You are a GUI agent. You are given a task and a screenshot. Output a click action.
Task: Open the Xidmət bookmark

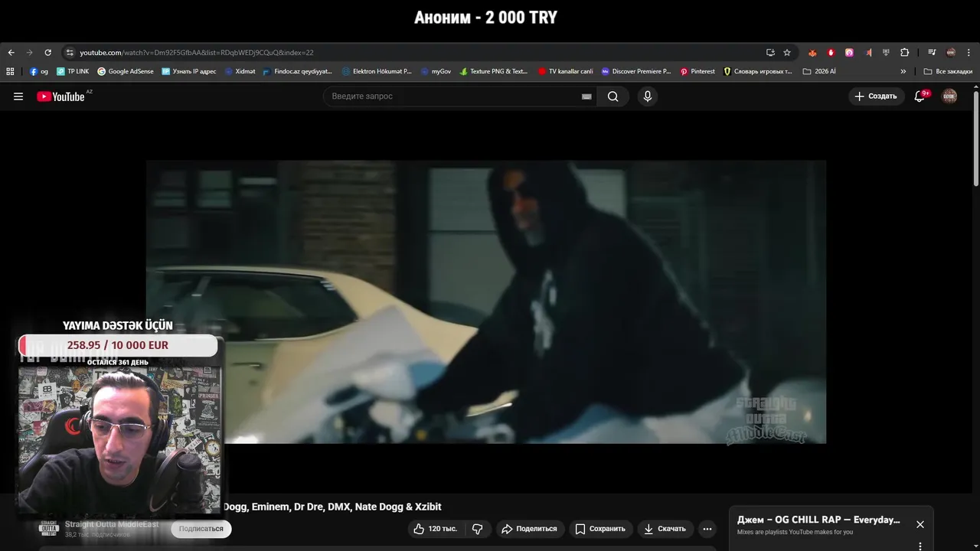coord(240,71)
